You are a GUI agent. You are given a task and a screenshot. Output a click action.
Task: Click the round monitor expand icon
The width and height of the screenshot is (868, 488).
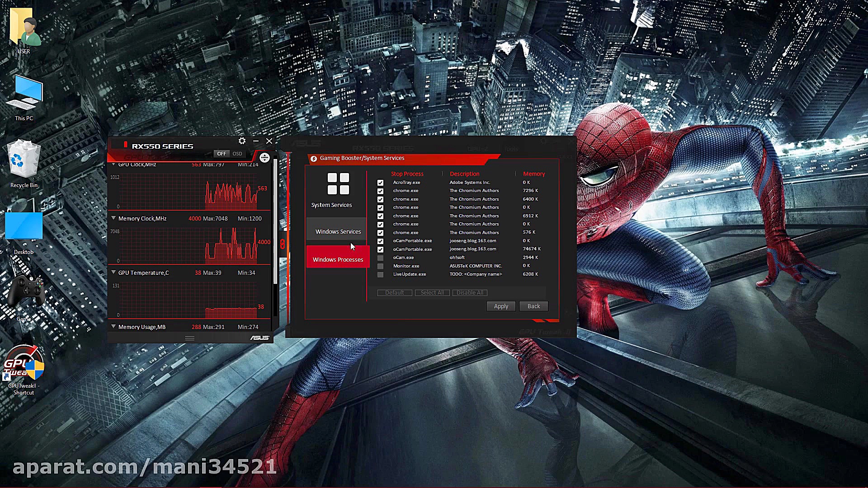264,158
